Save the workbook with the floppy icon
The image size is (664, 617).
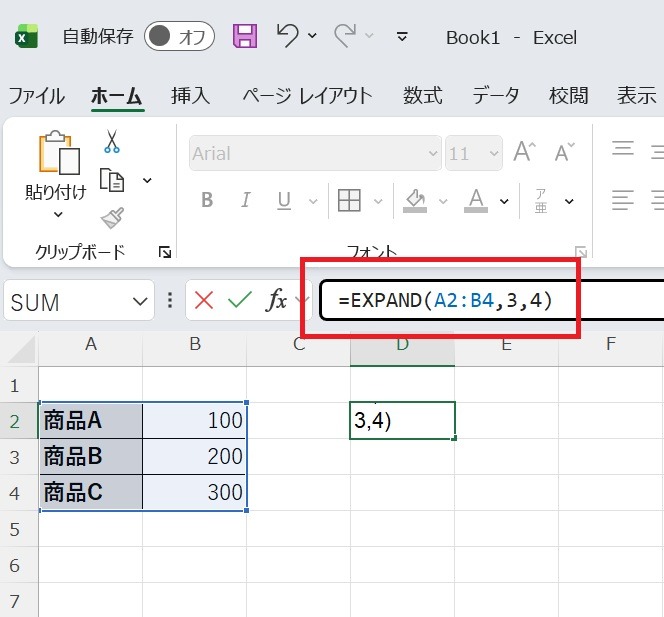tap(245, 36)
